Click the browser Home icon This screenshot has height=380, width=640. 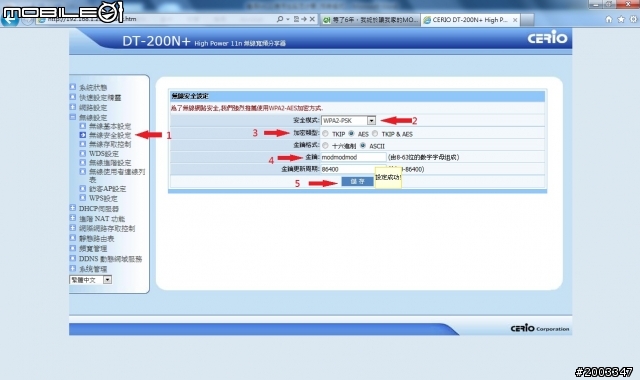click(609, 19)
